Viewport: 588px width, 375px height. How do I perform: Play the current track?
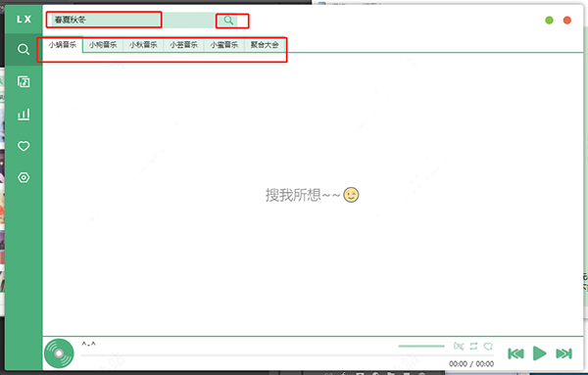539,353
